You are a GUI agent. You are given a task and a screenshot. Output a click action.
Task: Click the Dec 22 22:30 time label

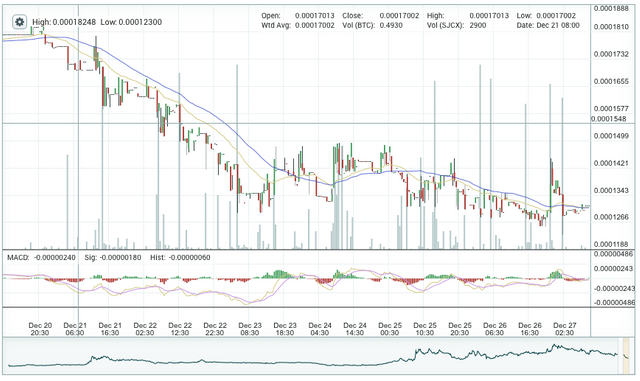click(215, 329)
